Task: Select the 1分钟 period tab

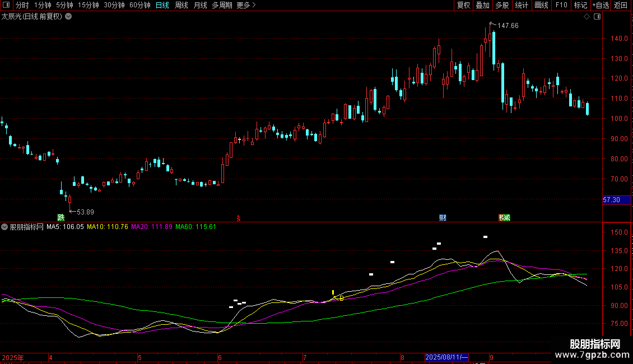Action: tap(43, 5)
